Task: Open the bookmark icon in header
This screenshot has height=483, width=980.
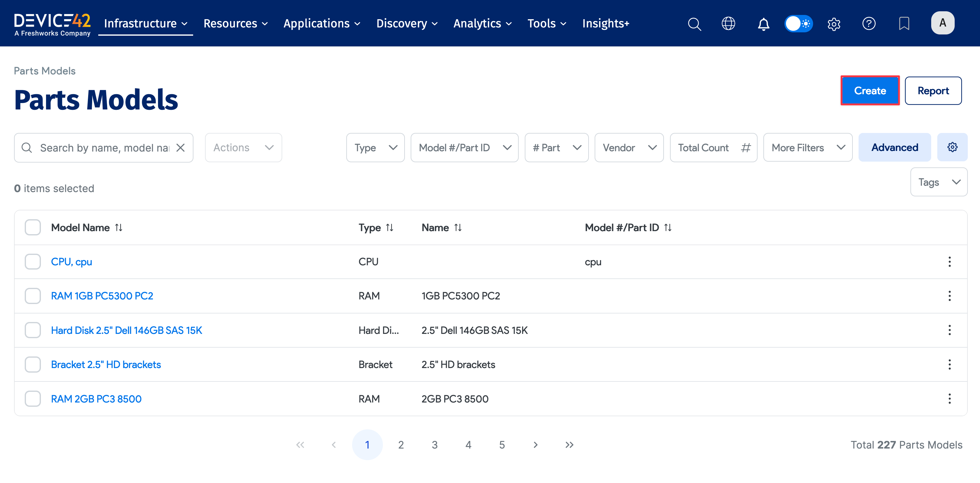Action: point(904,23)
